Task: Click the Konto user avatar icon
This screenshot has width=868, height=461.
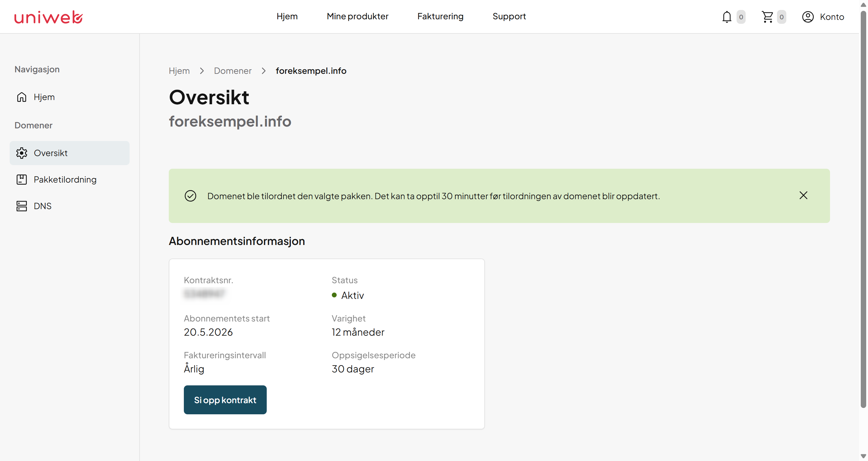Action: [808, 17]
